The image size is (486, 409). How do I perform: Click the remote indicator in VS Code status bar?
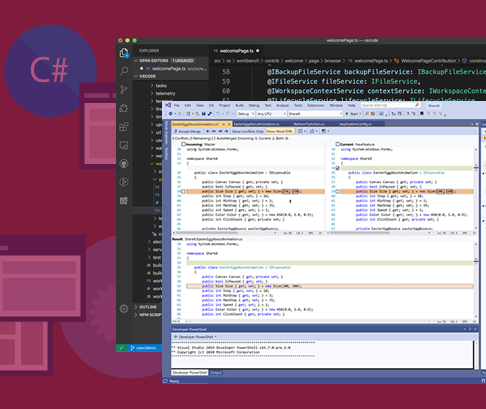(x=121, y=348)
